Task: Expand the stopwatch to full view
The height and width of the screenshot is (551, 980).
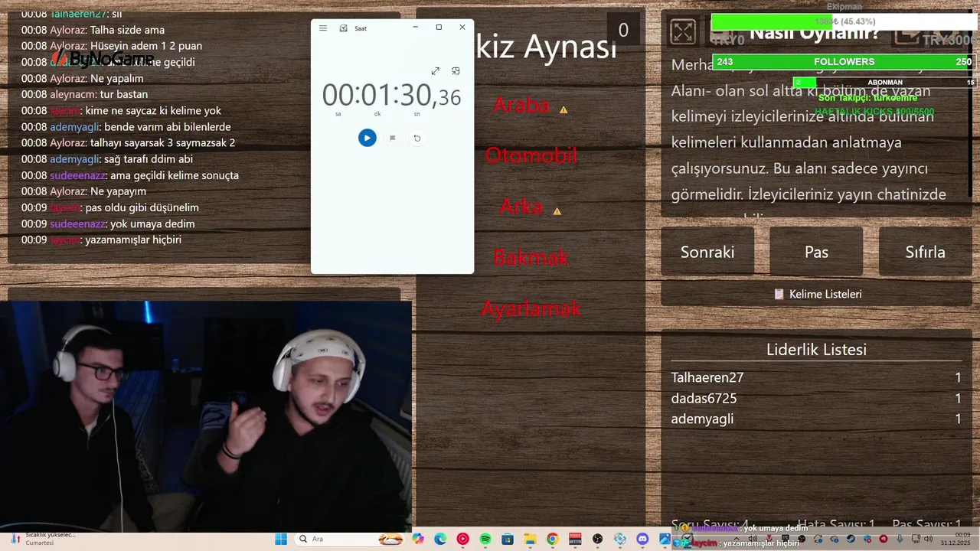Action: click(x=435, y=71)
